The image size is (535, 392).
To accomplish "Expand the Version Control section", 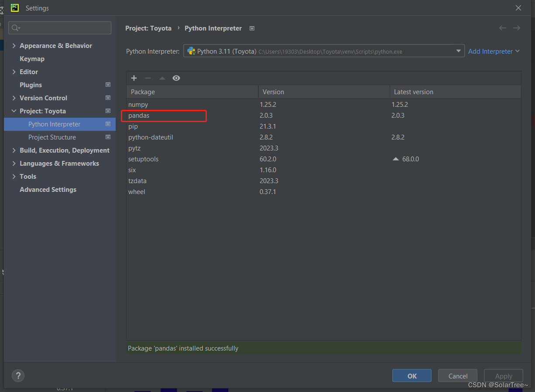I will tap(14, 98).
